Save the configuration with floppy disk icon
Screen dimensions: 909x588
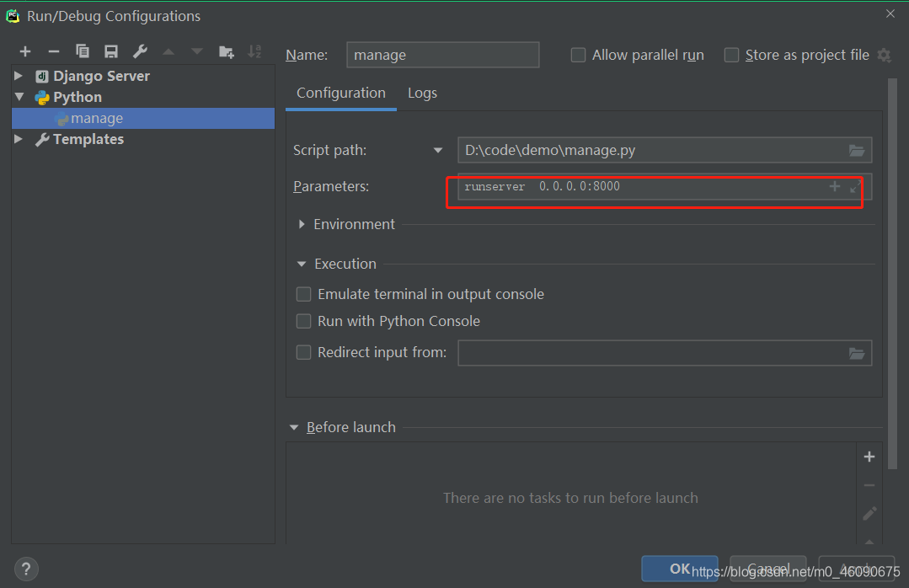110,51
